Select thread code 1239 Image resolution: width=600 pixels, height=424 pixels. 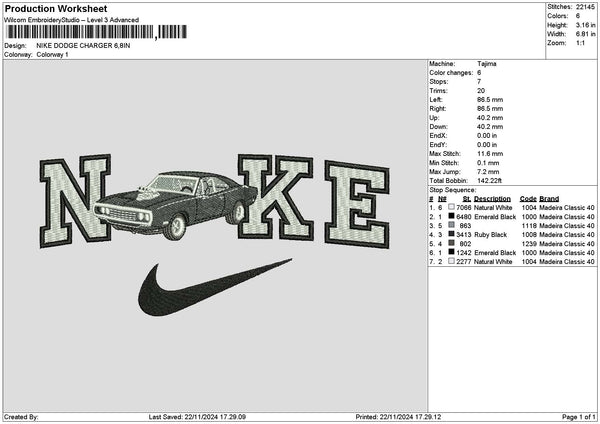point(529,244)
